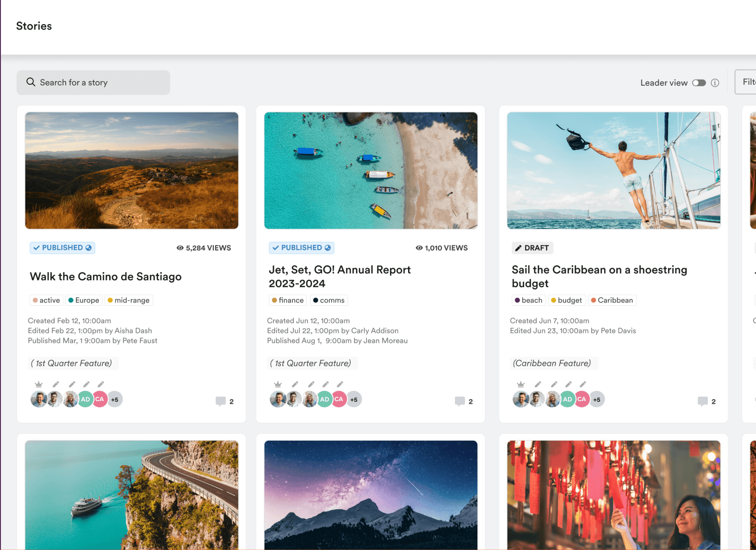Image resolution: width=756 pixels, height=550 pixels.
Task: Click AD avatar on Annual Report card
Action: pyautogui.click(x=325, y=399)
